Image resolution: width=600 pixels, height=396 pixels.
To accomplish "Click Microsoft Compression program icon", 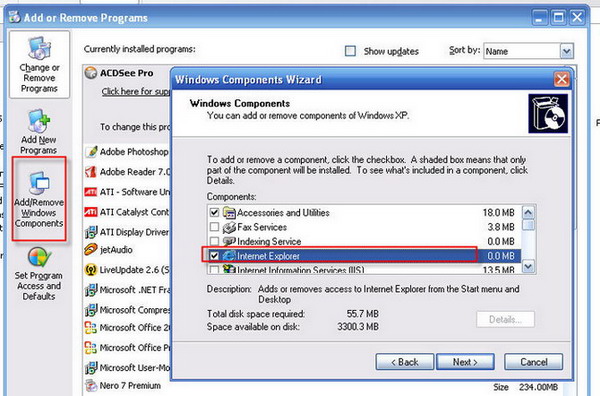I will tap(91, 310).
